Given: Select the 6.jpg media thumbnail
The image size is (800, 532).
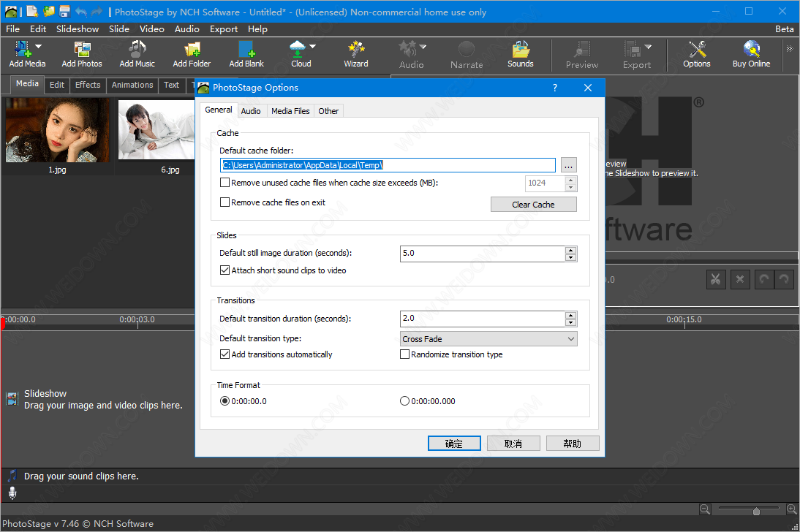Looking at the screenshot, I should pyautogui.click(x=156, y=129).
